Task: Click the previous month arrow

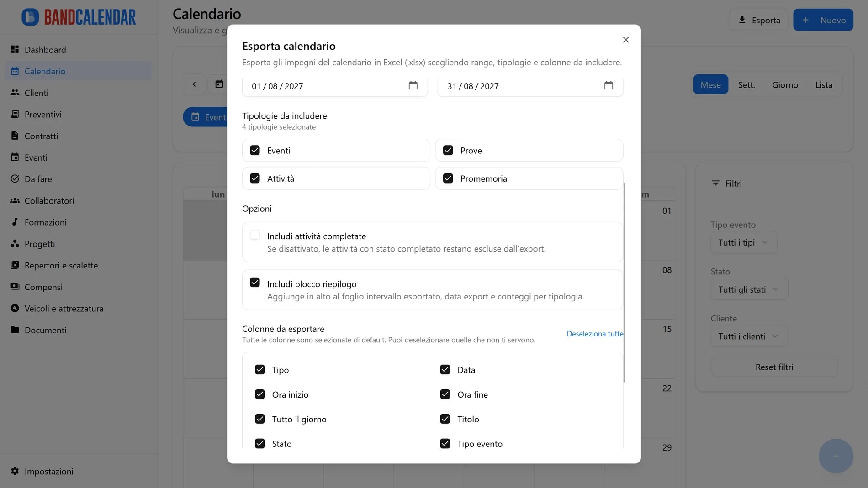Action: [x=194, y=84]
